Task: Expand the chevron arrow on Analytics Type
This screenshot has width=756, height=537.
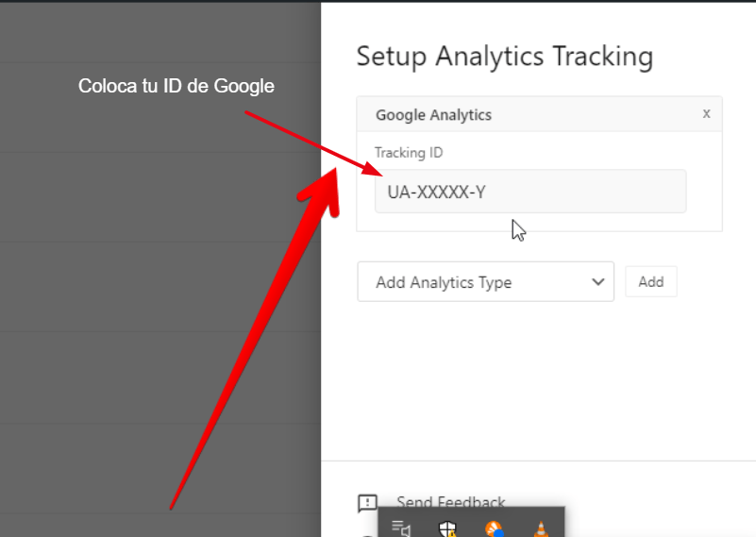Action: pos(597,282)
